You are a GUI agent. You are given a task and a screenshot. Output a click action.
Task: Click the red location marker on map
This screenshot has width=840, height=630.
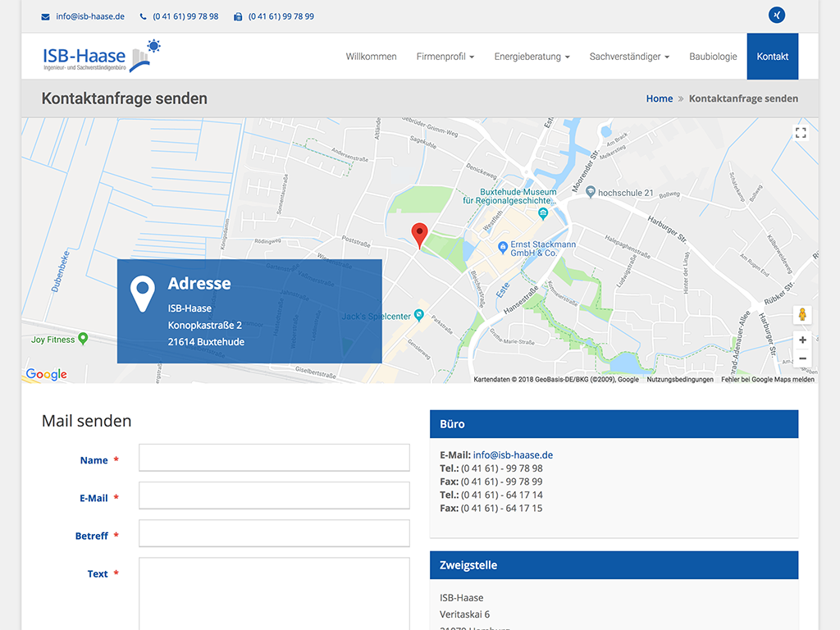pos(419,235)
